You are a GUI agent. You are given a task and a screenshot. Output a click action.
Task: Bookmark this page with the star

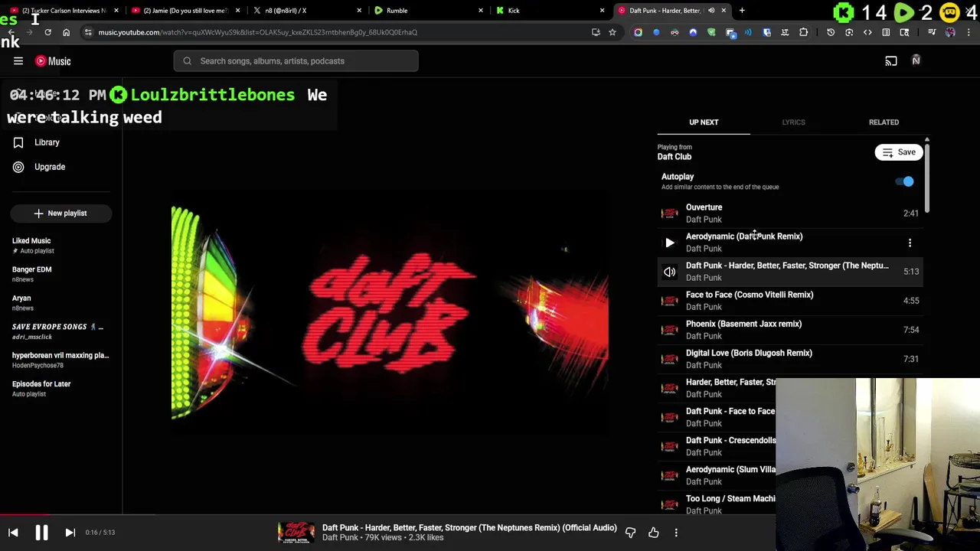pyautogui.click(x=612, y=32)
